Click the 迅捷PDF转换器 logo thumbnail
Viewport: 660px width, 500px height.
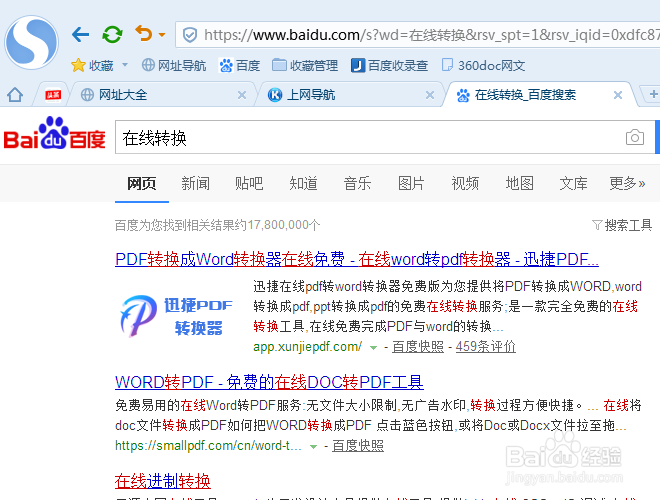(x=176, y=316)
